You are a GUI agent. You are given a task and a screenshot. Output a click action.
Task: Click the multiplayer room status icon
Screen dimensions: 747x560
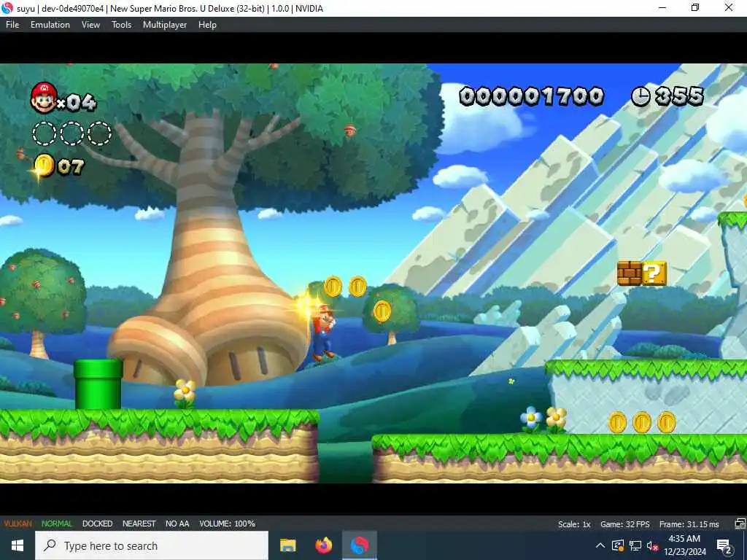click(x=740, y=524)
